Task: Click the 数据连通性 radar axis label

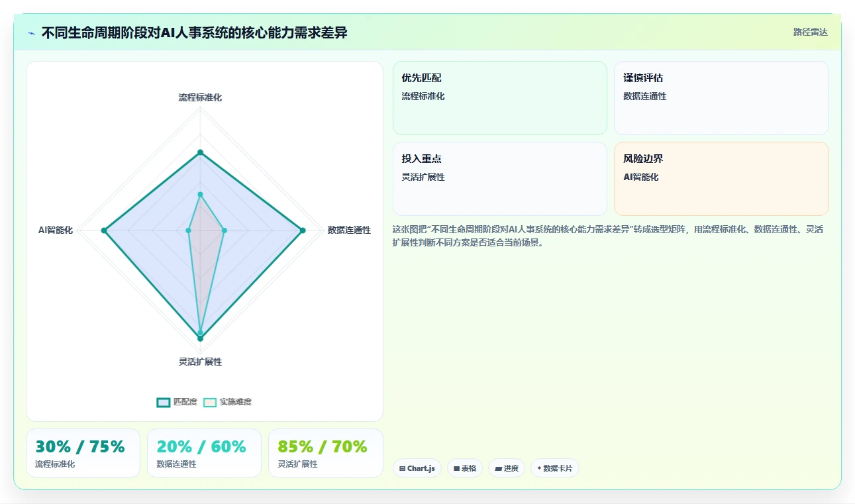Action: (x=349, y=230)
